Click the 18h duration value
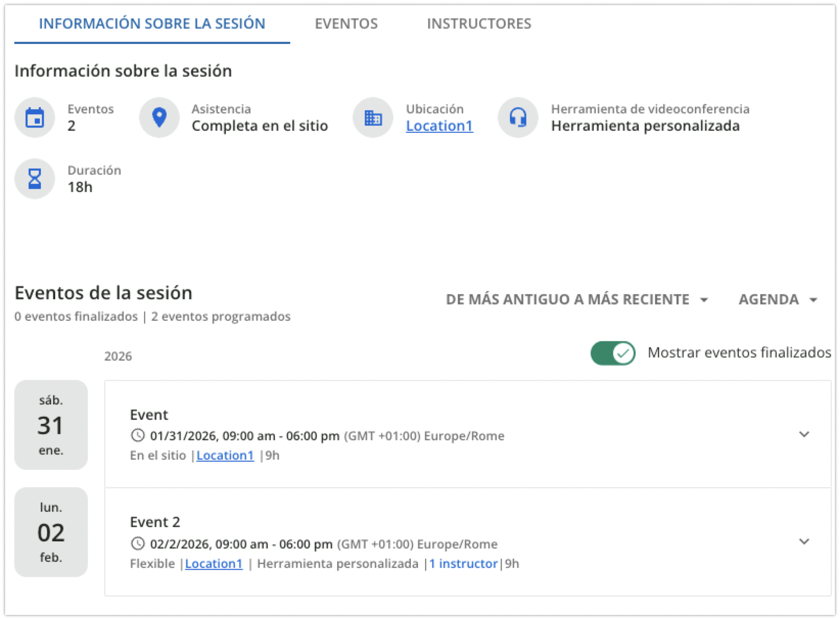Screen dimensions: 840x620 80,187
